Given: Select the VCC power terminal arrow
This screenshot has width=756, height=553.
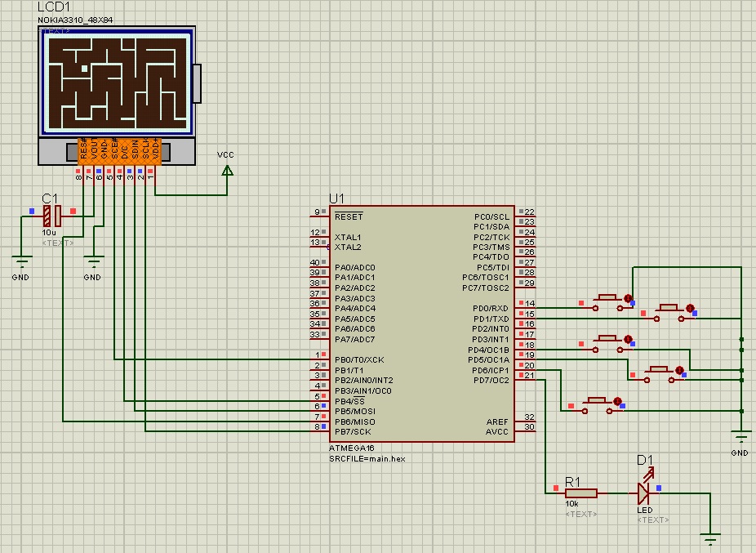Looking at the screenshot, I should [x=227, y=171].
